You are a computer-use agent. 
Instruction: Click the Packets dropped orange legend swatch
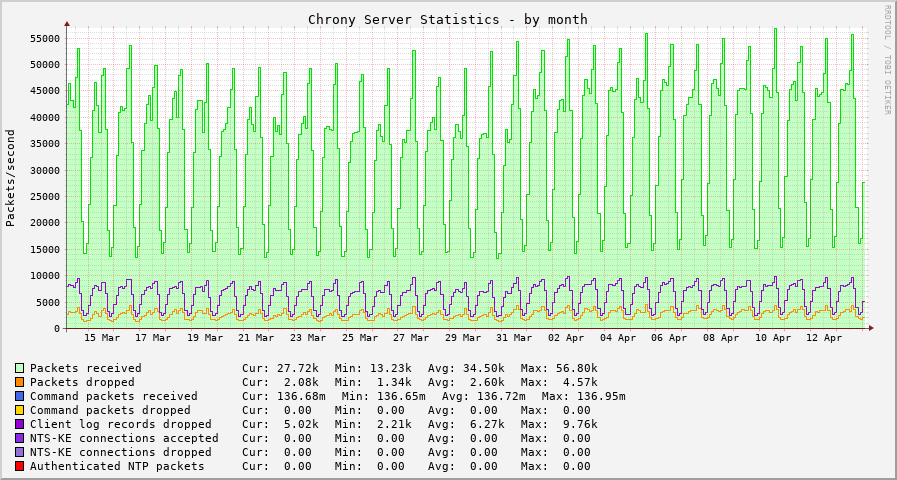(20, 382)
